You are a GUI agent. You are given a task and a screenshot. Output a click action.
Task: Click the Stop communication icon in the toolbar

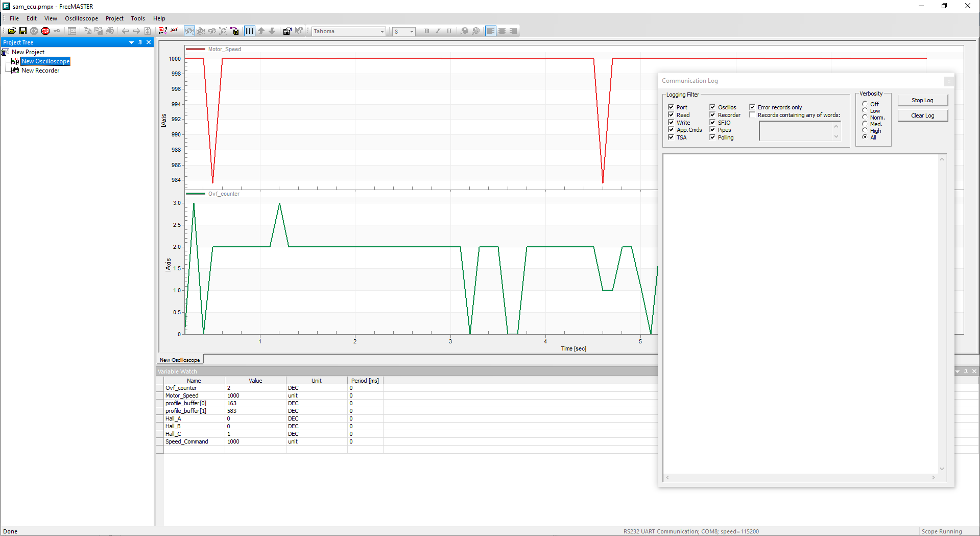pos(45,31)
